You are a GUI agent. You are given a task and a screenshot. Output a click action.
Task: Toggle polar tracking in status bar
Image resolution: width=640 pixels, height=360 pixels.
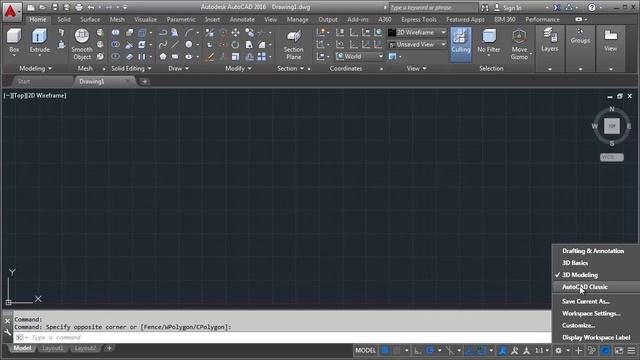click(x=430, y=351)
